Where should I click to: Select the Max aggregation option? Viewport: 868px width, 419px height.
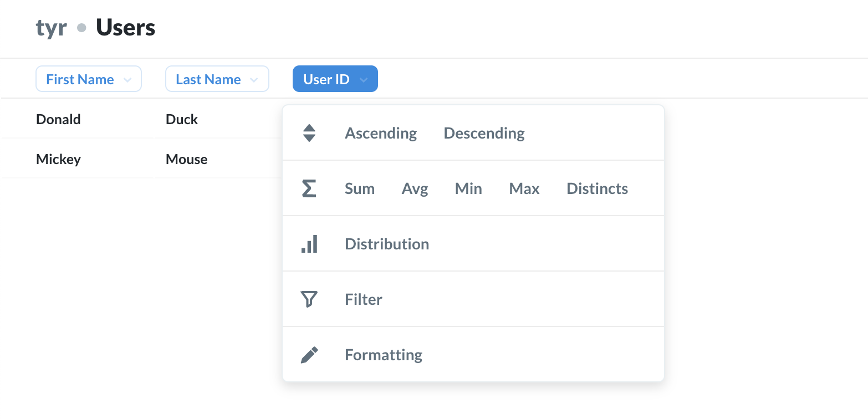point(524,188)
